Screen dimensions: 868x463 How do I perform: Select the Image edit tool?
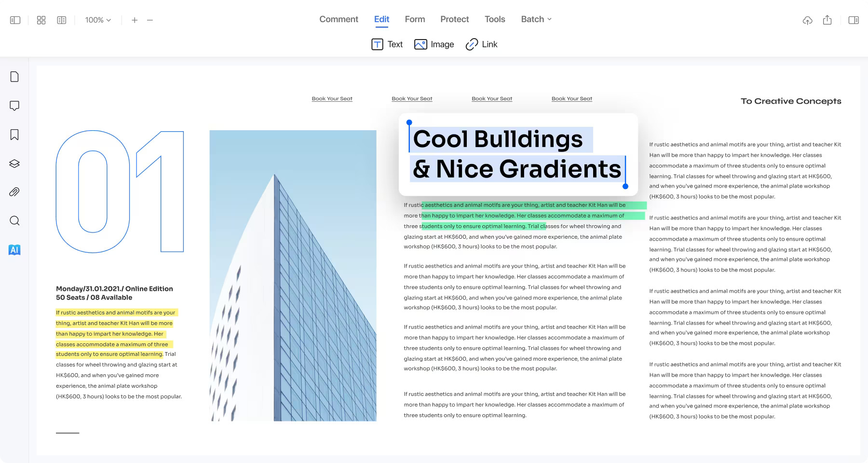click(434, 44)
